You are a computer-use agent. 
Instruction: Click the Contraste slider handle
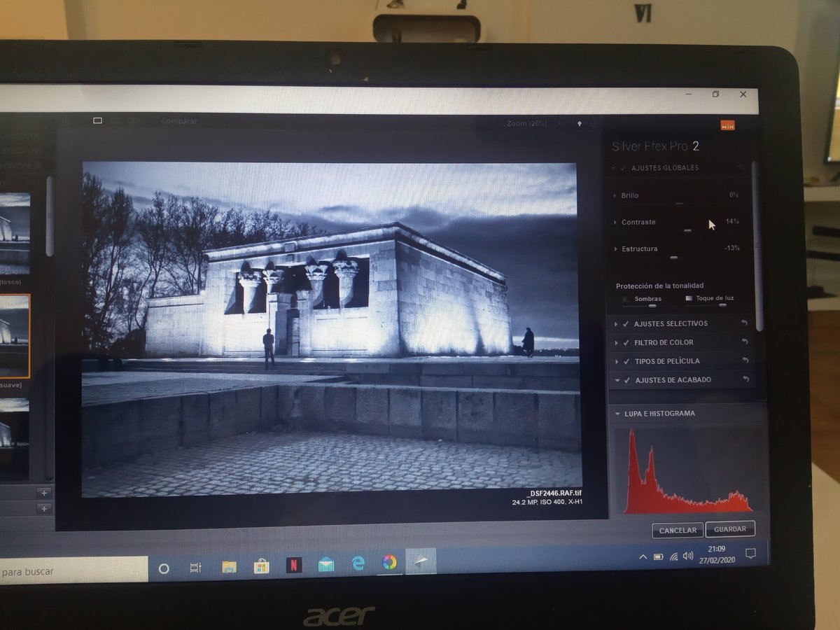tap(687, 230)
